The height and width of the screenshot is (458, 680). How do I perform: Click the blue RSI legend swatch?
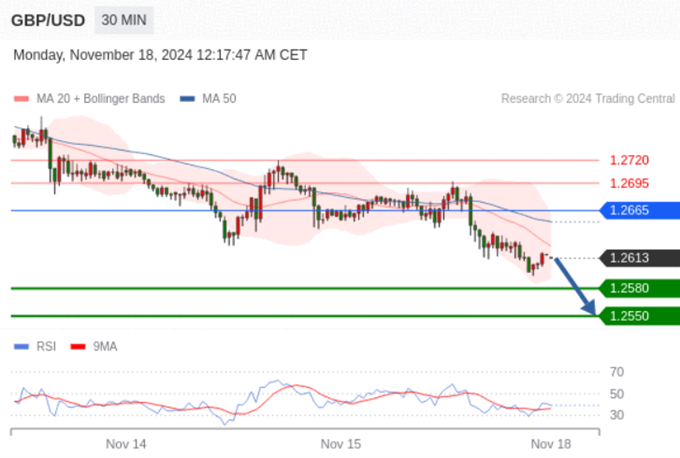21,347
